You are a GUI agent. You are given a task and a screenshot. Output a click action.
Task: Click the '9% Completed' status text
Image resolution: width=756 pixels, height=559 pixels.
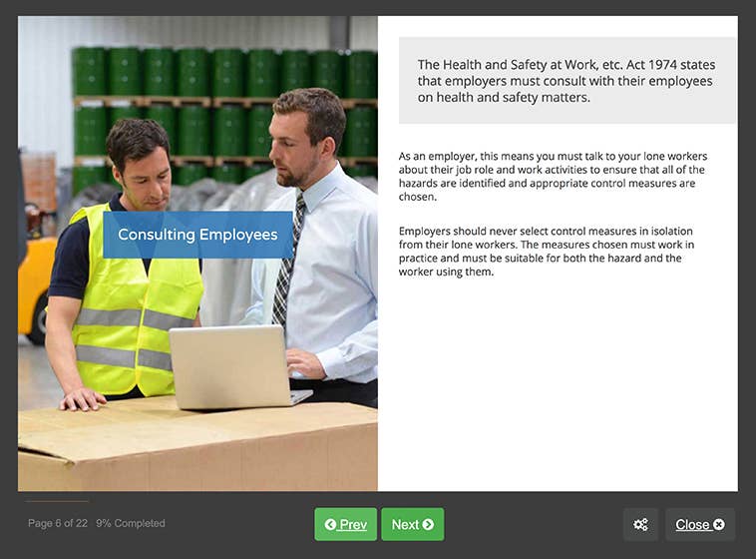click(131, 523)
